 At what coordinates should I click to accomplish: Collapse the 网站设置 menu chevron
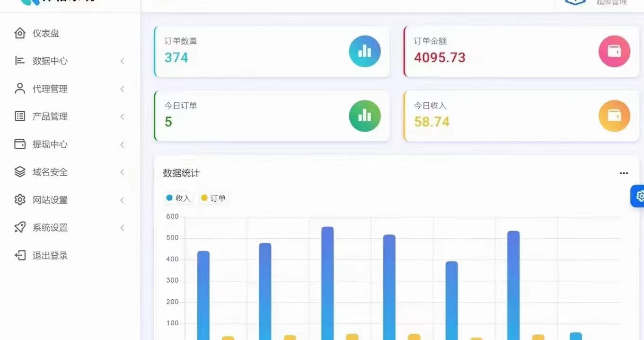122,200
